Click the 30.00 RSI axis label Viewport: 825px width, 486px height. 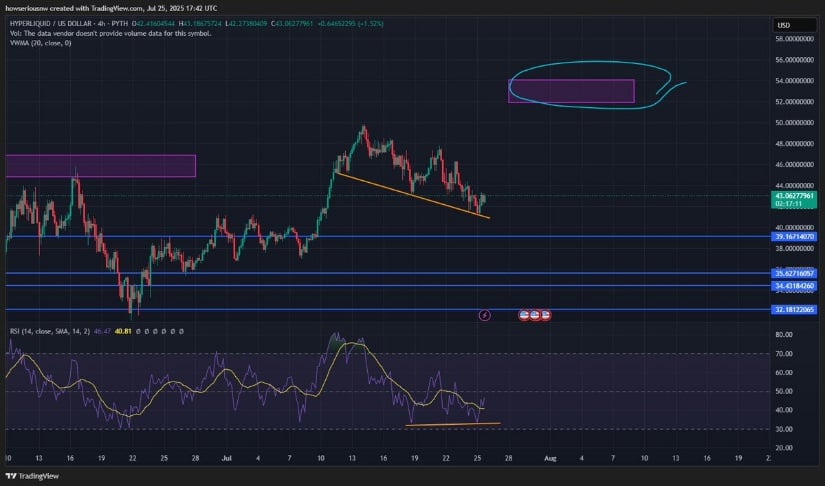[784, 429]
